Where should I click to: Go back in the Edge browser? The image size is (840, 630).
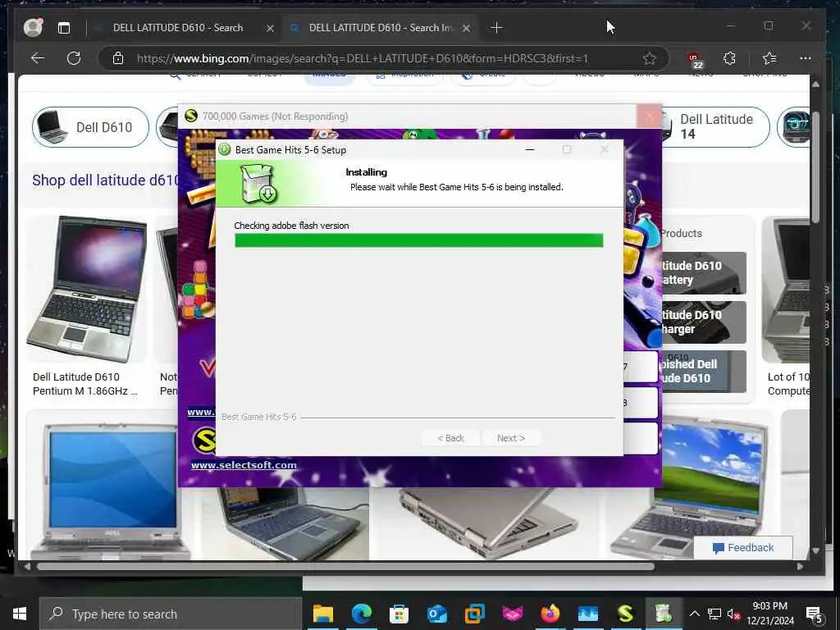(38, 58)
